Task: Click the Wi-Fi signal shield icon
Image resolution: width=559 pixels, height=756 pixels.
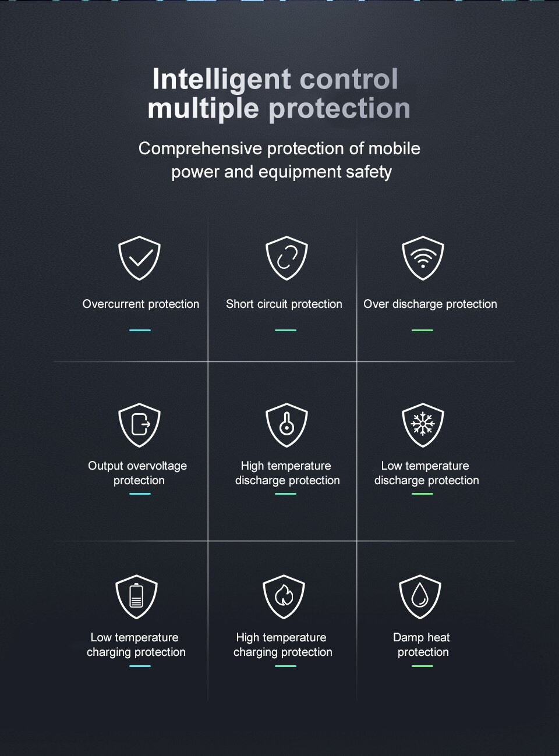Action: [x=423, y=258]
